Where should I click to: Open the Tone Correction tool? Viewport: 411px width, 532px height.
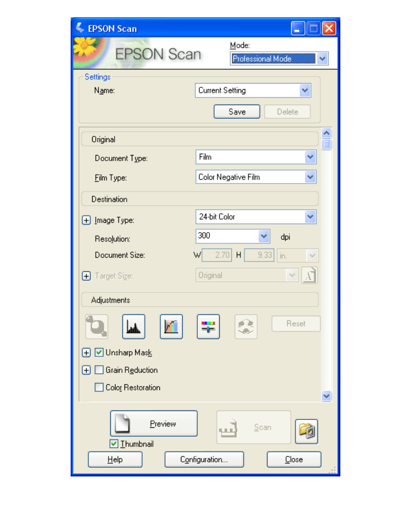coord(171,327)
